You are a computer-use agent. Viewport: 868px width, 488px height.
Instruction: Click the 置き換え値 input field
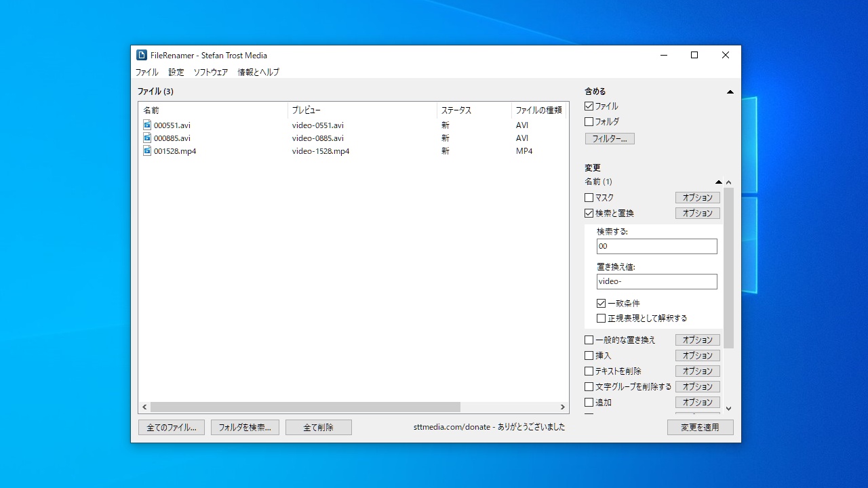[656, 282]
